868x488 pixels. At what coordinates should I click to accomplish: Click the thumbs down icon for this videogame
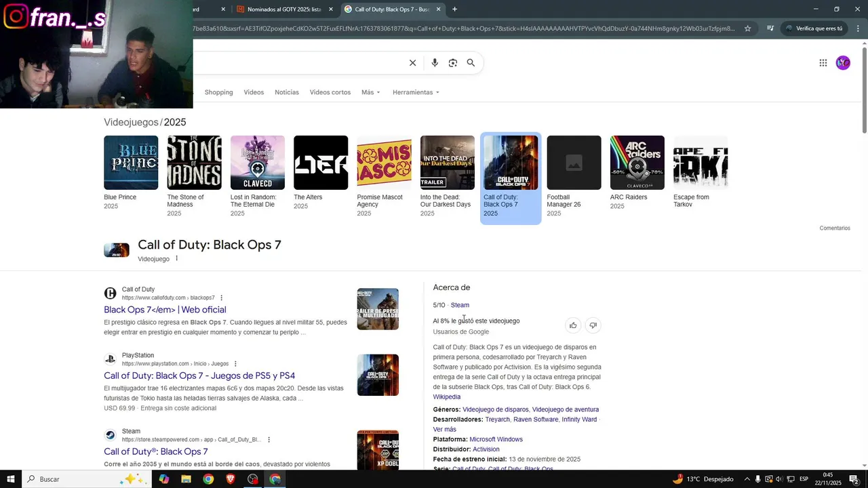click(593, 325)
